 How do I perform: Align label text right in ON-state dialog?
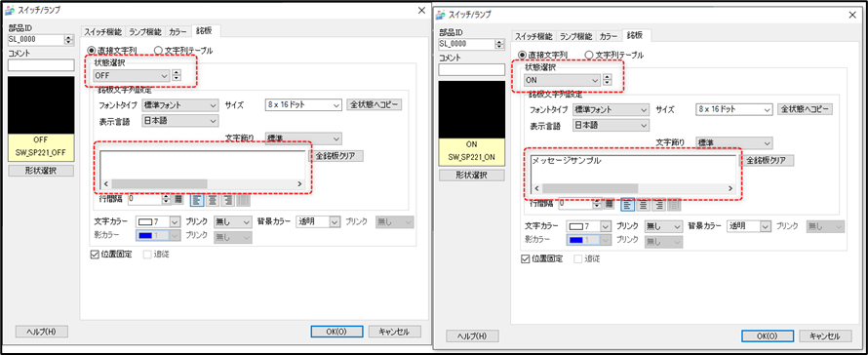coord(658,204)
